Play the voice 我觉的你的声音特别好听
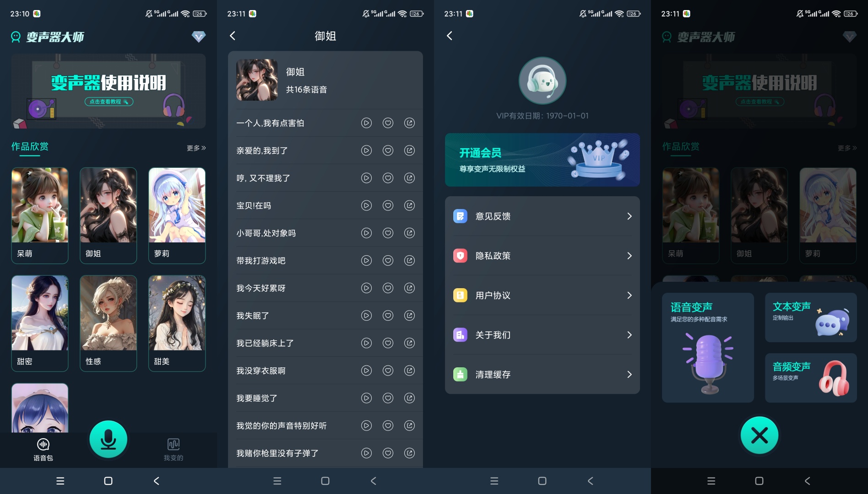Screen dimensions: 868x494 [x=366, y=425]
